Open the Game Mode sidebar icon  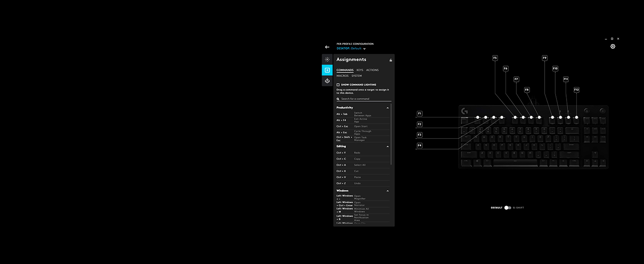point(327,81)
